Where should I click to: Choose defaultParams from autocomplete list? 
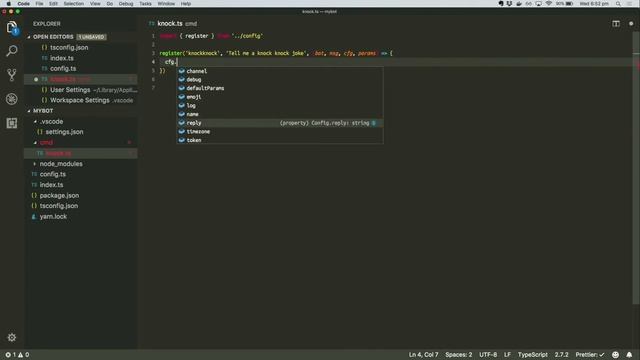click(x=280, y=88)
